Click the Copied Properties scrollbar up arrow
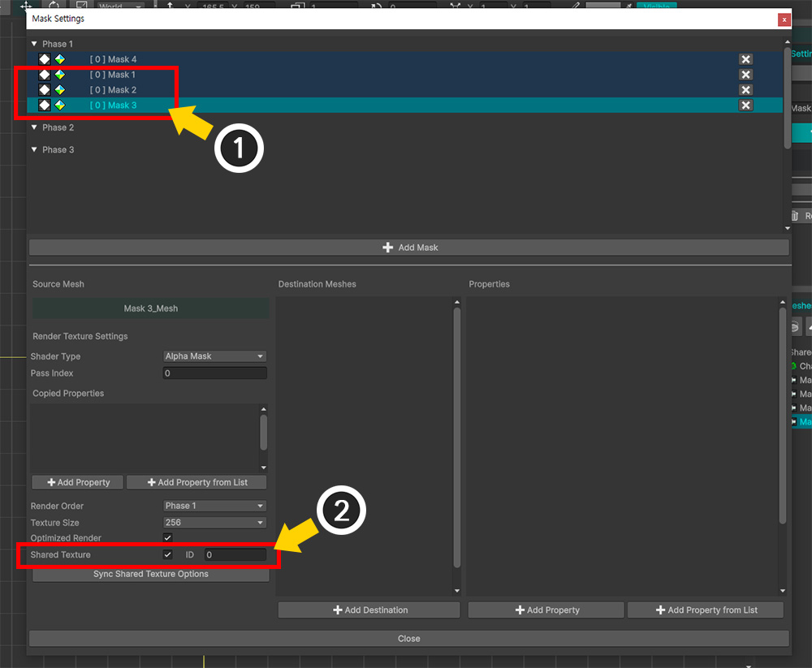 264,409
